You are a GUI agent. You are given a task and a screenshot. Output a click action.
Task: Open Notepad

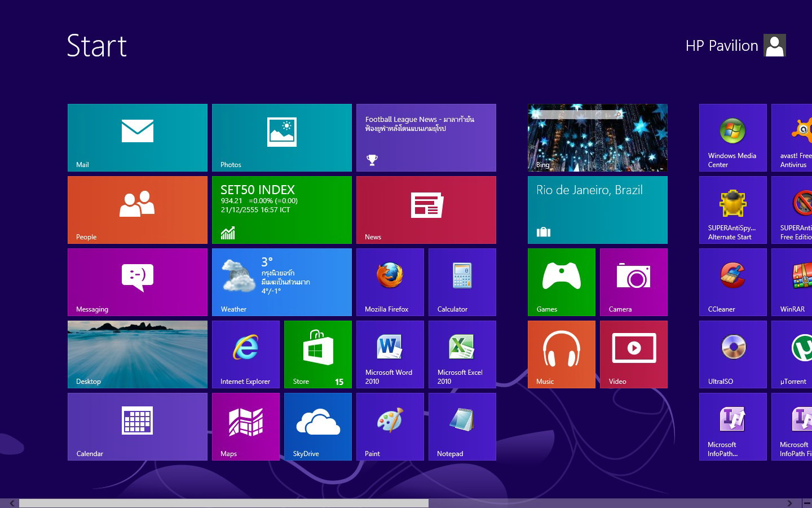click(x=462, y=427)
